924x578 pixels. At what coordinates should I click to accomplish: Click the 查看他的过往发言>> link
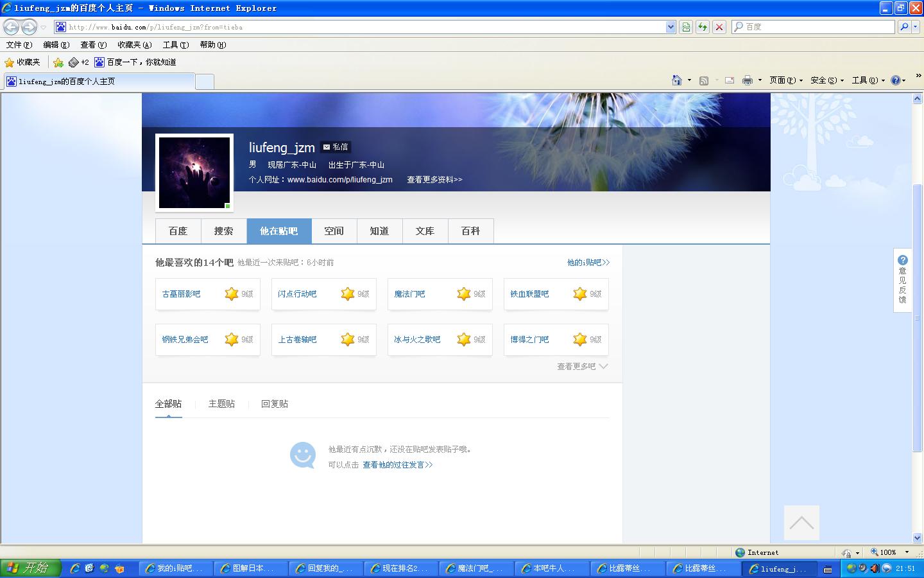(398, 465)
